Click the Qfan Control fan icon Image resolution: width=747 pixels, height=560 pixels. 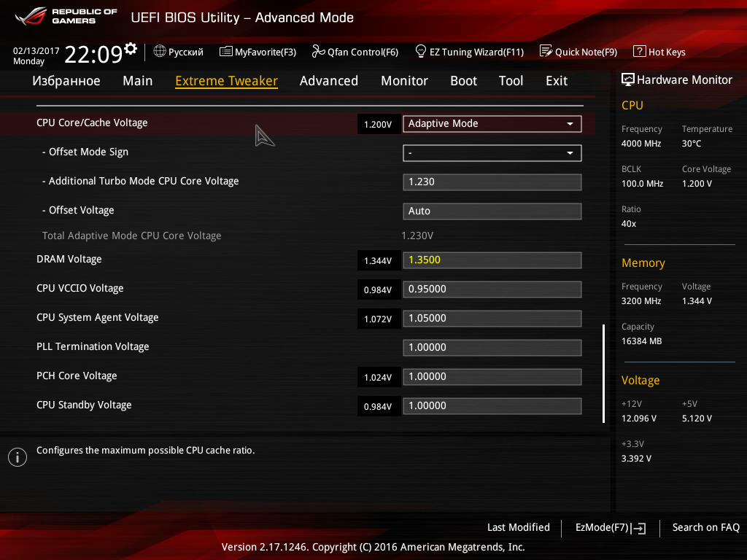[x=318, y=51]
